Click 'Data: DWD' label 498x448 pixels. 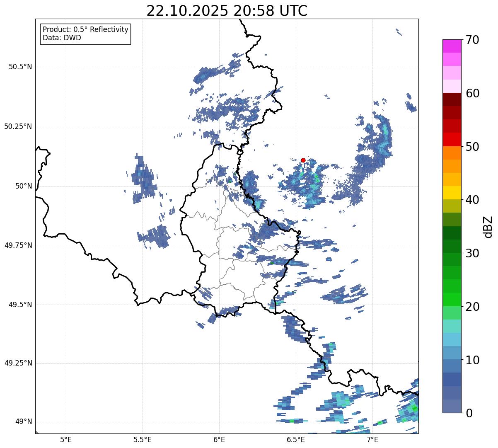coord(62,38)
